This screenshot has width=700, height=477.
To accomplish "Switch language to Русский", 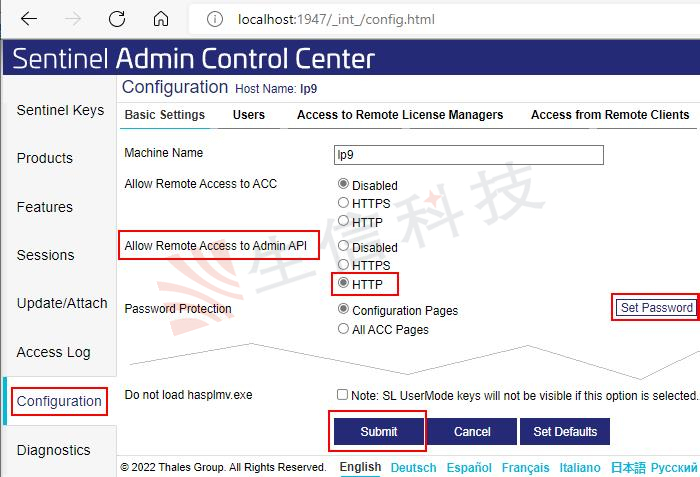I will pos(674,468).
